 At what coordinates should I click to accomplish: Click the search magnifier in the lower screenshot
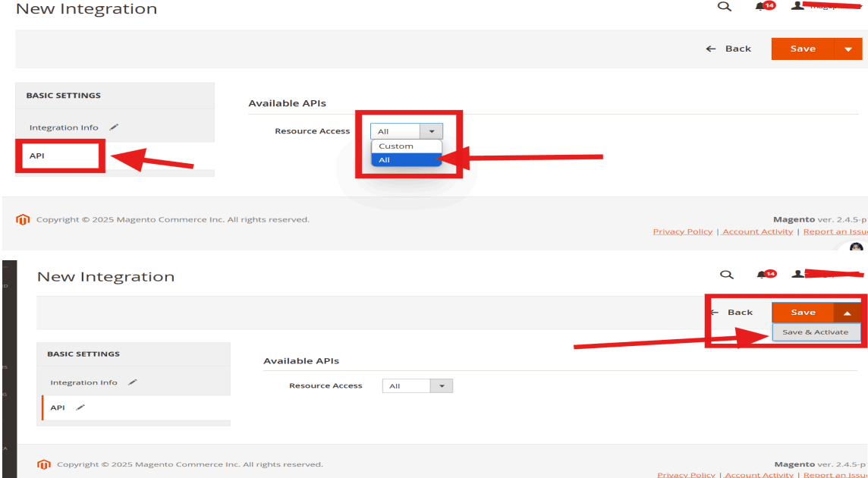(726, 275)
